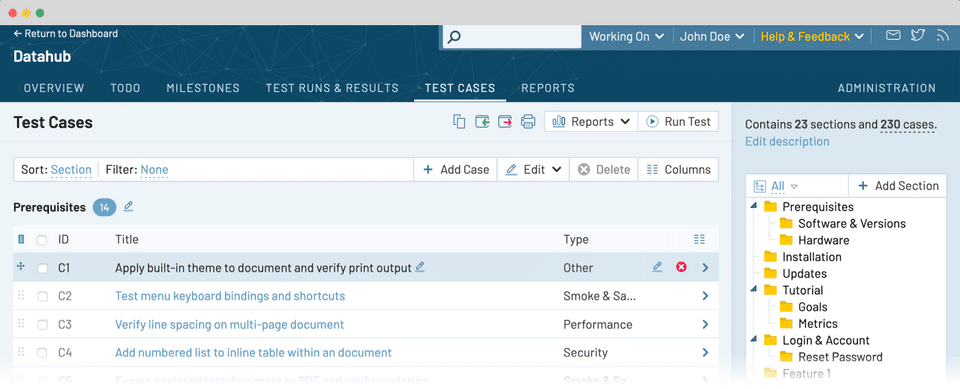Click the Add Section button
Image resolution: width=960 pixels, height=389 pixels.
(x=898, y=186)
